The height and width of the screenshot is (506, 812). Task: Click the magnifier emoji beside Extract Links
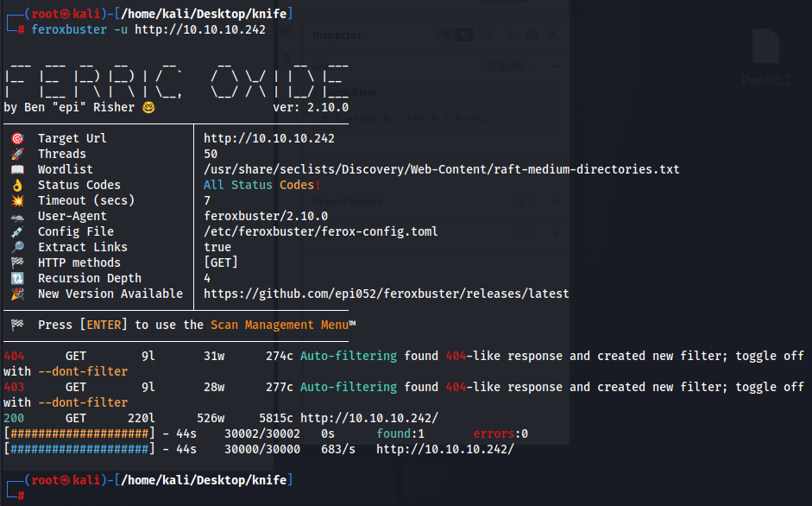[x=17, y=247]
